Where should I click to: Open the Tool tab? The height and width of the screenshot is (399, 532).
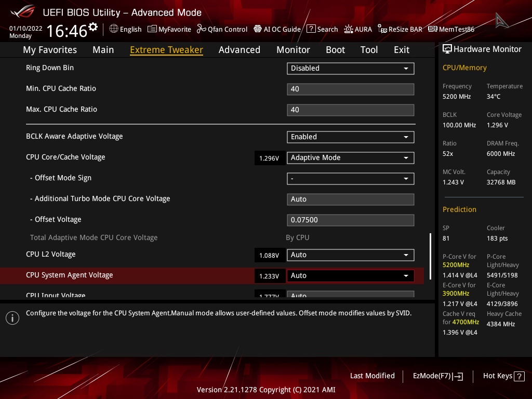pyautogui.click(x=369, y=50)
